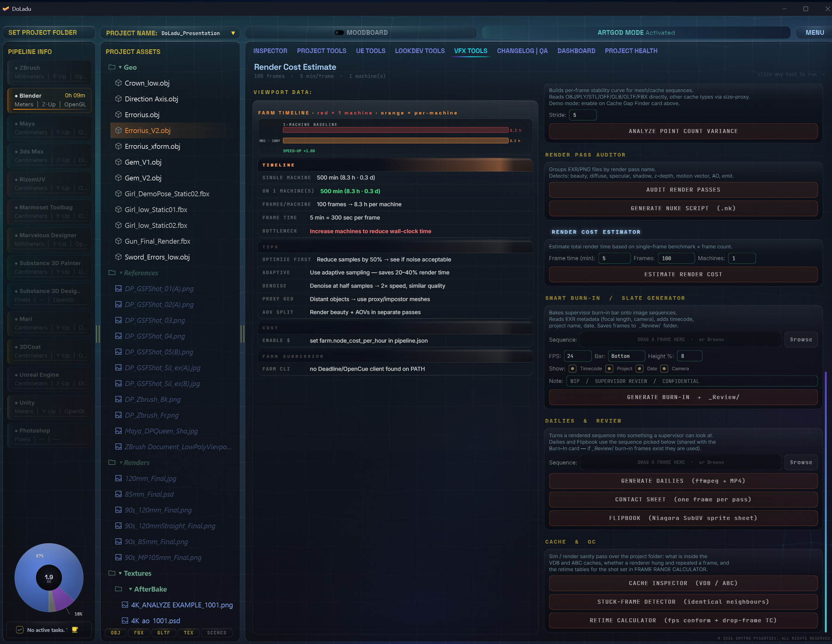Click Stuck-Frame Detector button
832x644 pixels.
coord(683,602)
